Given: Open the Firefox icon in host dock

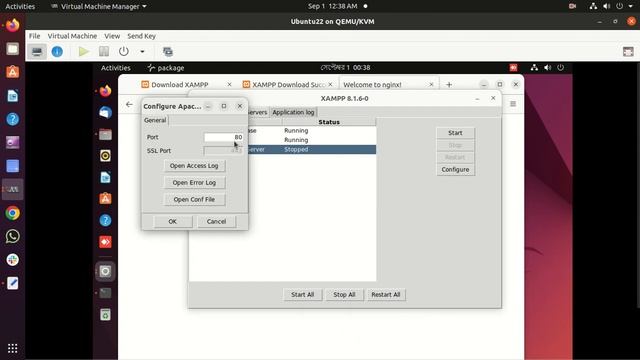Looking at the screenshot, I should tap(13, 25).
